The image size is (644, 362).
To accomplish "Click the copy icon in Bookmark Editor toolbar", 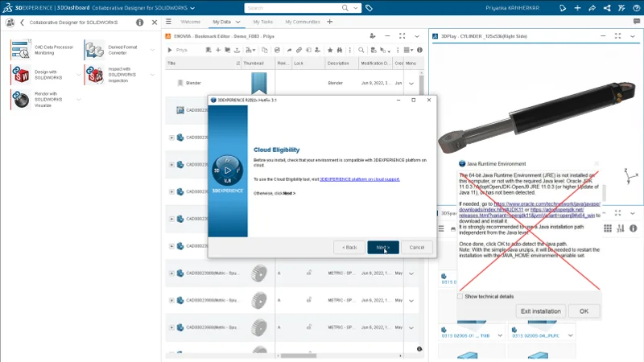I will pyautogui.click(x=265, y=50).
